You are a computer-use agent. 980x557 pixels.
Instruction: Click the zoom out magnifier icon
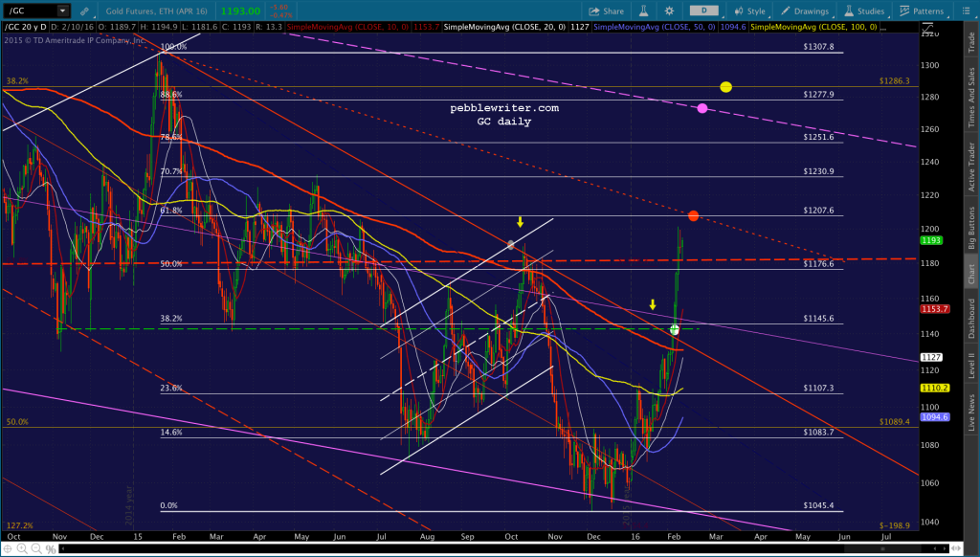pos(35,549)
